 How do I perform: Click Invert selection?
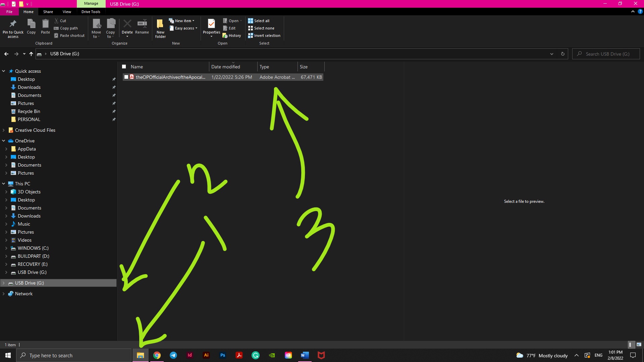coord(264,36)
